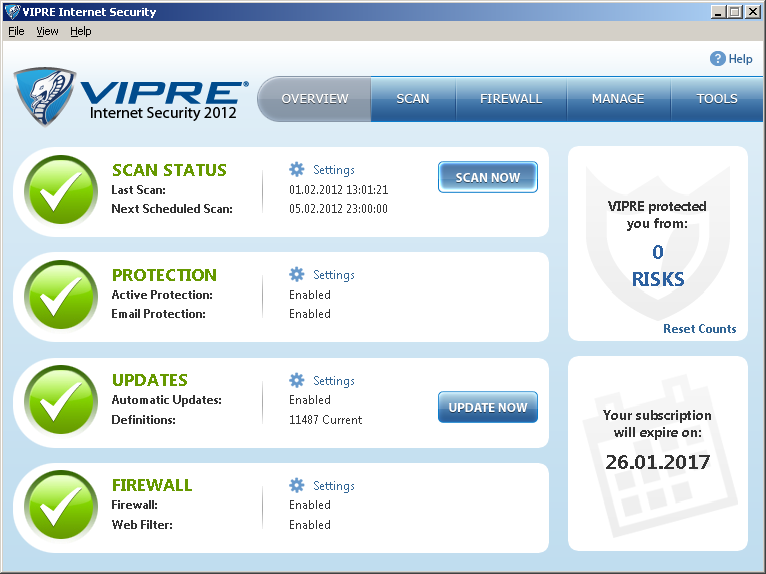This screenshot has width=766, height=574.
Task: Switch to the Firewall tab
Action: click(x=511, y=99)
